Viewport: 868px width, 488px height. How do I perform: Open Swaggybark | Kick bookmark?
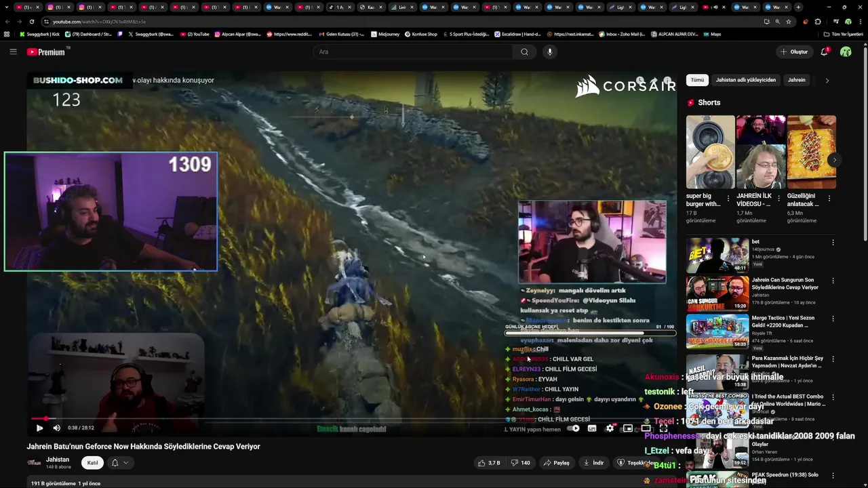(40, 34)
